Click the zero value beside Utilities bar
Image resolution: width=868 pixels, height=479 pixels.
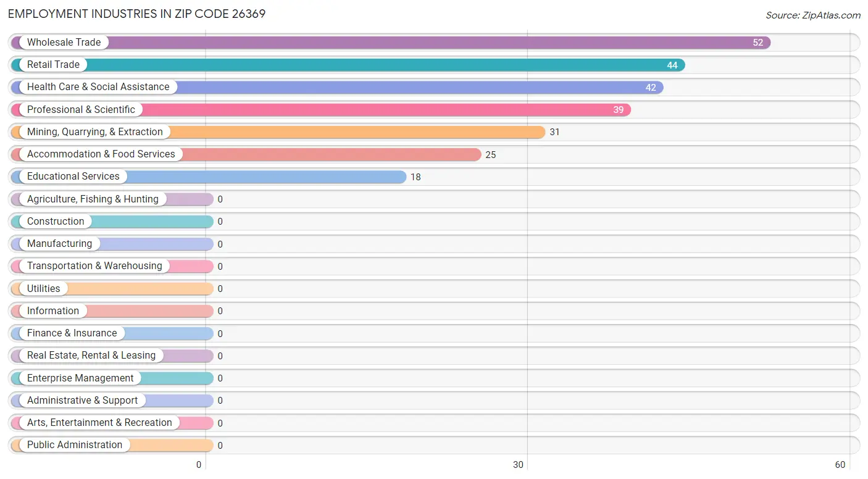pos(220,289)
